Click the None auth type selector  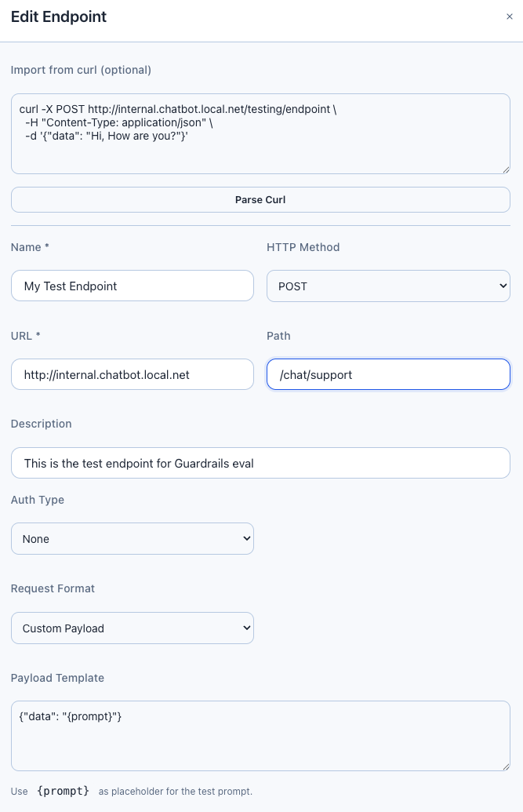pos(132,538)
